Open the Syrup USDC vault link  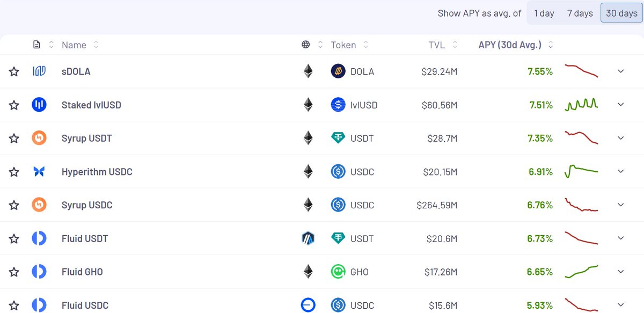pos(87,205)
